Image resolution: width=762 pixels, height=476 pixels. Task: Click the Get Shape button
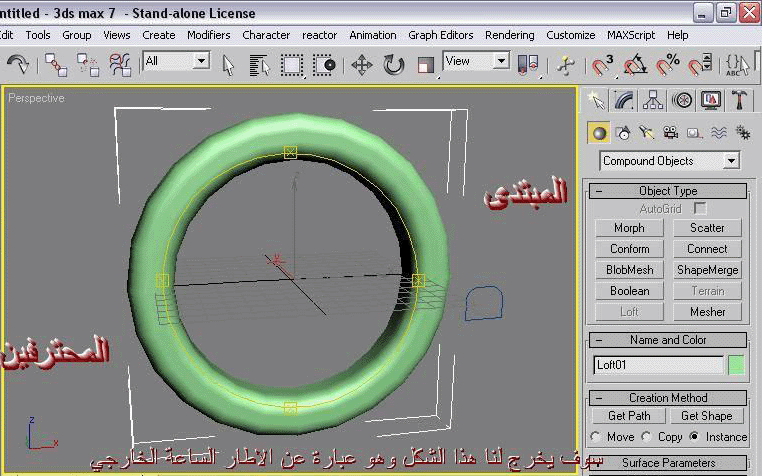click(x=707, y=416)
